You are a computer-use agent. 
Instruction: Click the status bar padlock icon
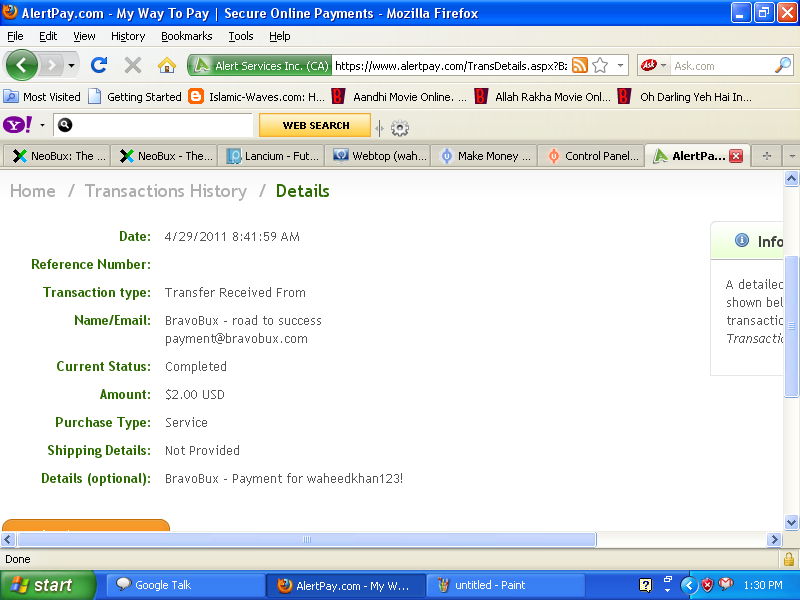pyautogui.click(x=789, y=559)
